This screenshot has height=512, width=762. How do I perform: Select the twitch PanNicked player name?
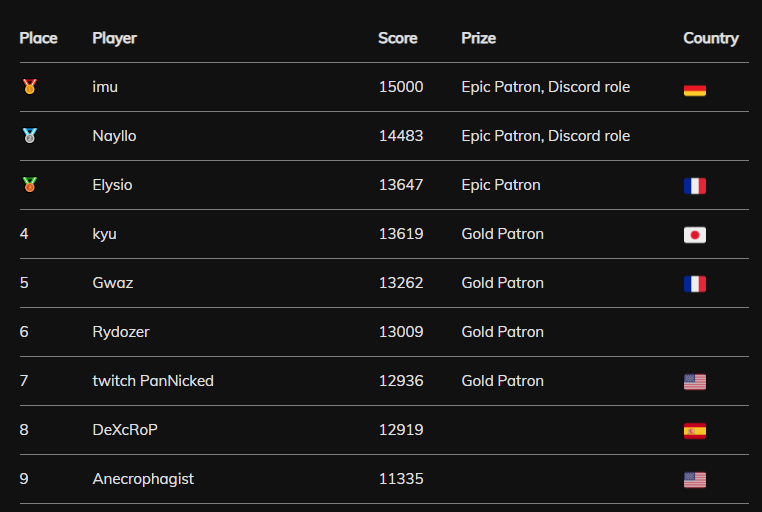coord(153,381)
